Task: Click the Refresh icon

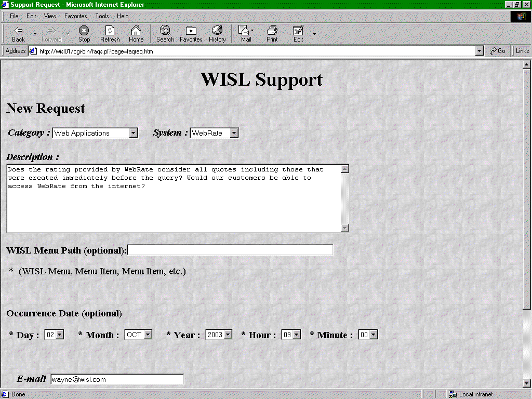Action: click(x=110, y=33)
